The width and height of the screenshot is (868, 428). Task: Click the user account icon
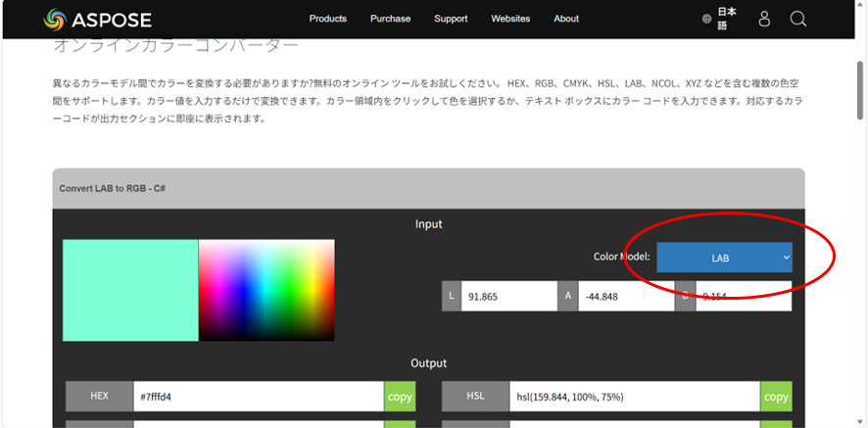click(764, 19)
